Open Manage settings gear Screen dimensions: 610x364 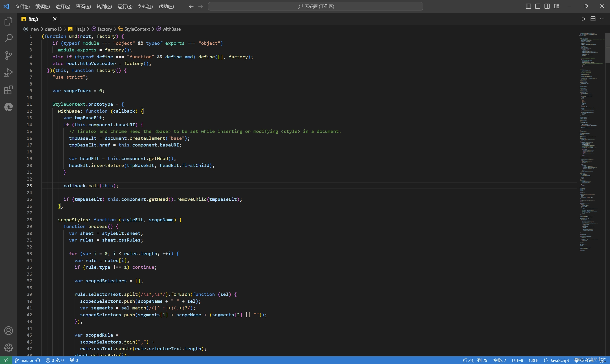pos(9,348)
